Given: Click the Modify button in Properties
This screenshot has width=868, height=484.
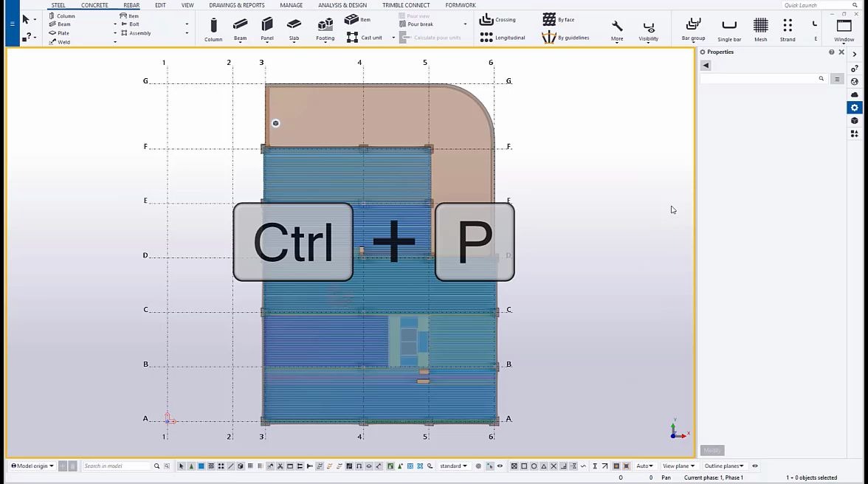Looking at the screenshot, I should click(x=712, y=450).
